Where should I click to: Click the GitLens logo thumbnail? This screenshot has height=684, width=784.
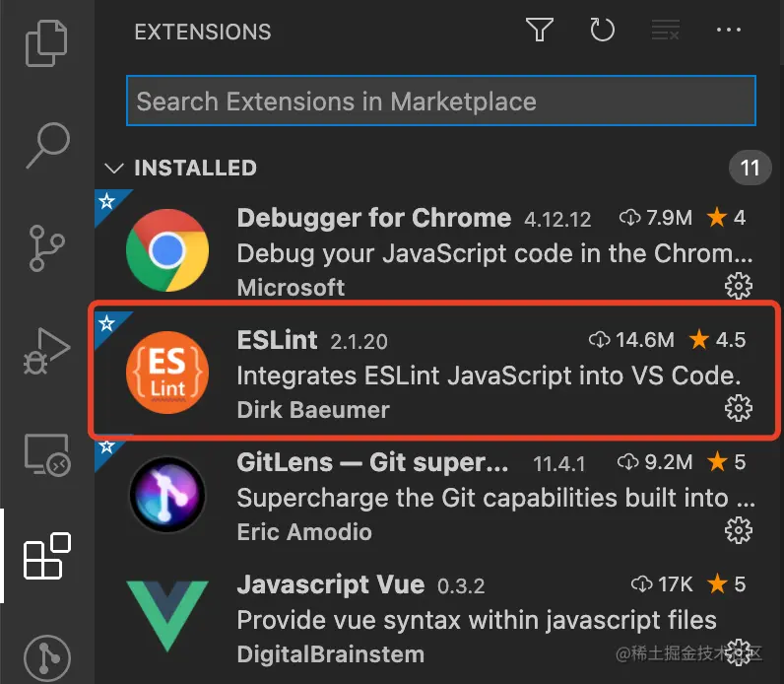tap(167, 495)
